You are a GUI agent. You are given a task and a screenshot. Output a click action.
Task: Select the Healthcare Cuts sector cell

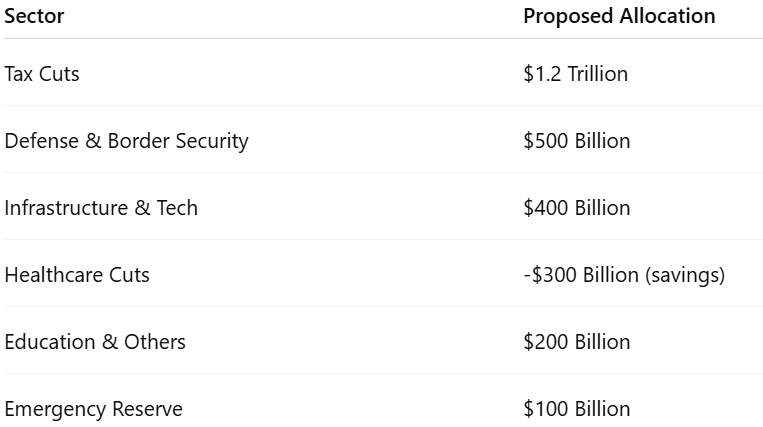point(77,275)
